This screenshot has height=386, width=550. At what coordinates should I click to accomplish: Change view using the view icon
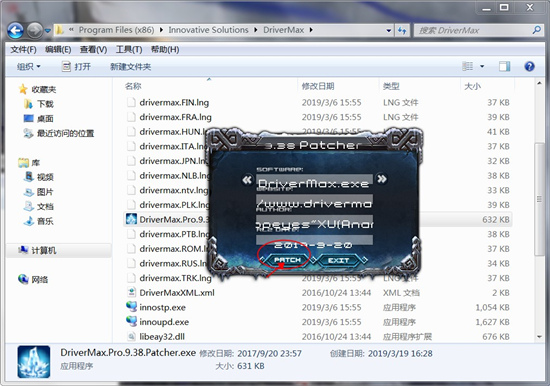coord(468,66)
